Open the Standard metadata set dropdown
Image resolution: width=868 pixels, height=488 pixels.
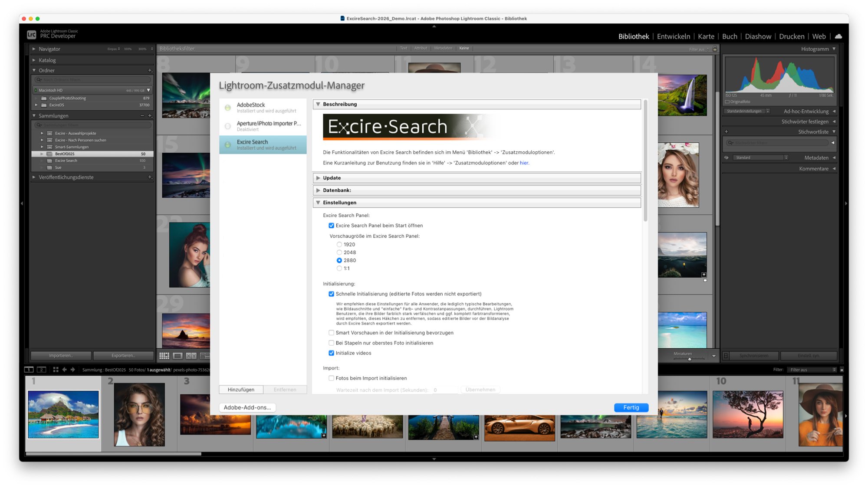[x=761, y=158]
